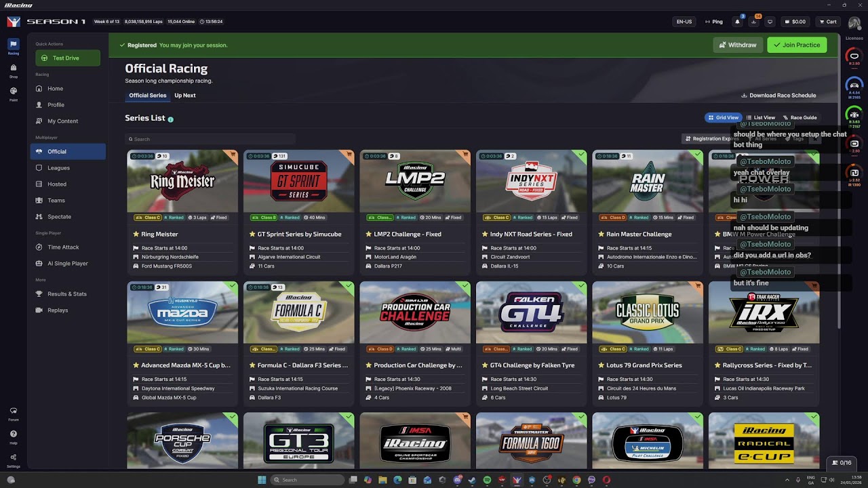Open the downloads icon with badge 14
The width and height of the screenshot is (868, 488).
(x=753, y=22)
